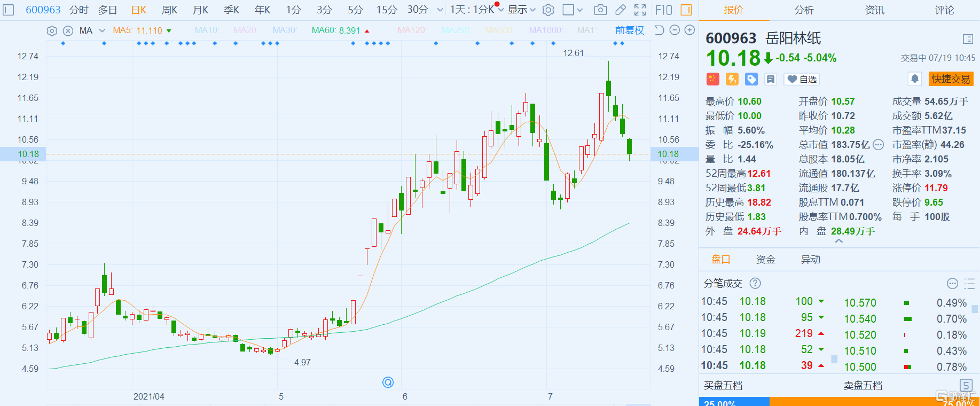Collapse the quote details section arrow
Screen dimensions: 980x406
tap(839, 241)
